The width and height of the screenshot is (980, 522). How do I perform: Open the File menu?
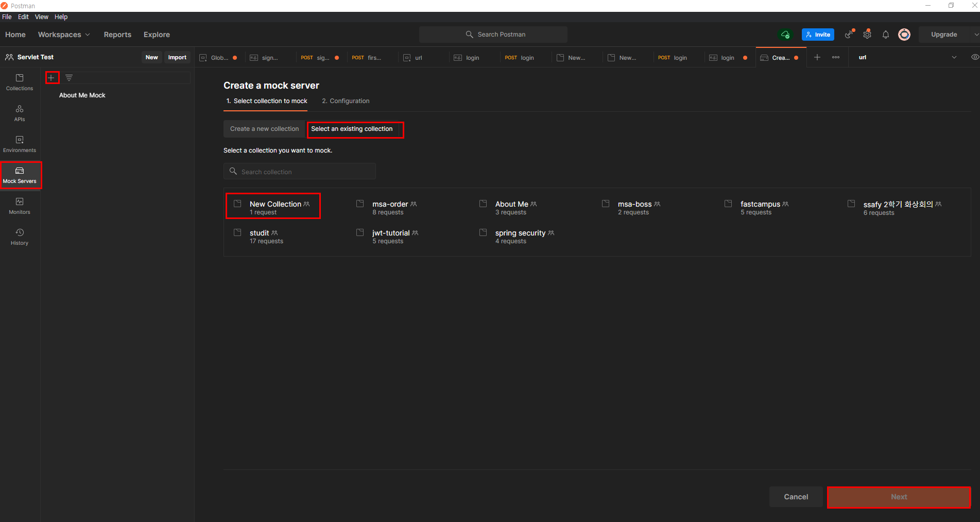pos(7,17)
